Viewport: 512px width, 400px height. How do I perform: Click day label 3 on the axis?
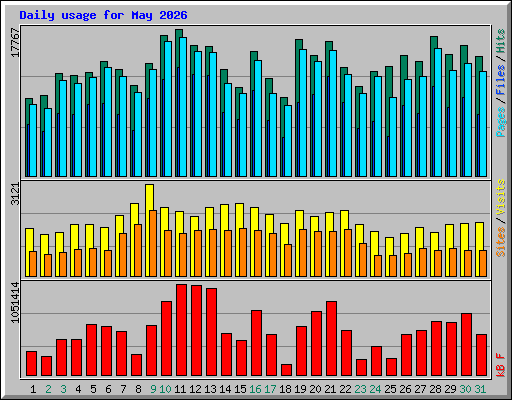(63, 389)
